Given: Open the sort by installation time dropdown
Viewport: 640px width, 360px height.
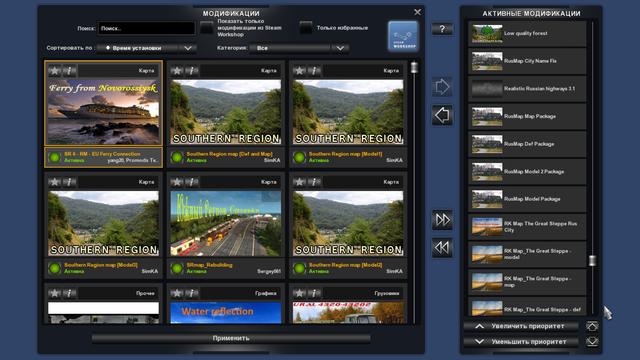Looking at the screenshot, I should point(147,48).
